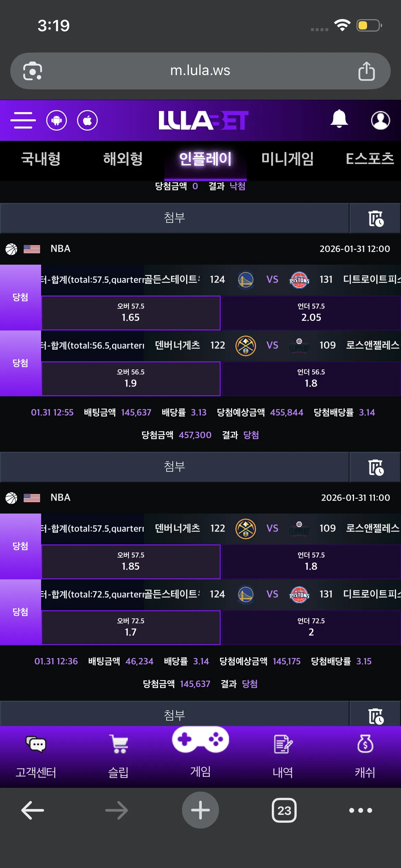Switch to the 국내형 tab
The width and height of the screenshot is (401, 868).
(41, 159)
